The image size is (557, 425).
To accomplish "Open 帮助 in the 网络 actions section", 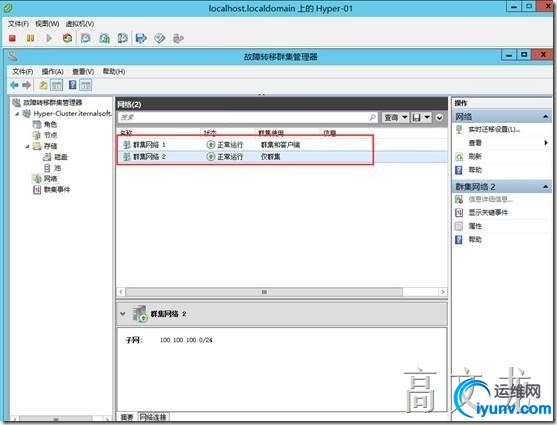I will 475,170.
